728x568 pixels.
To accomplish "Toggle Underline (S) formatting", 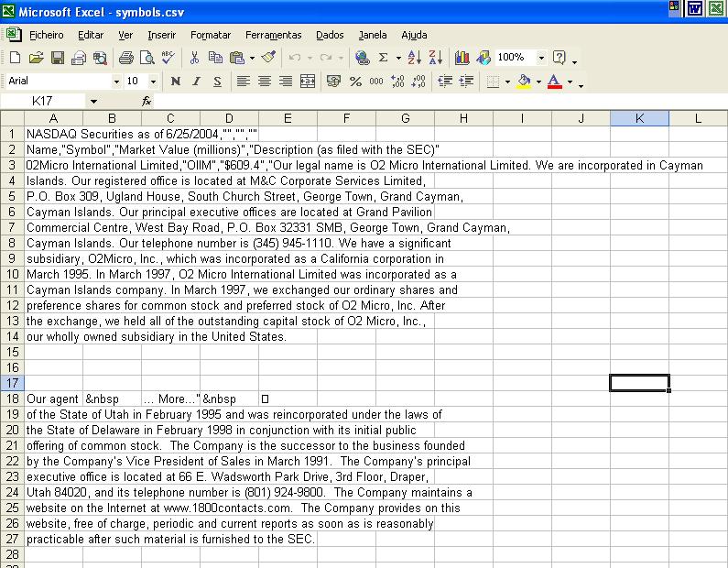I will point(217,82).
